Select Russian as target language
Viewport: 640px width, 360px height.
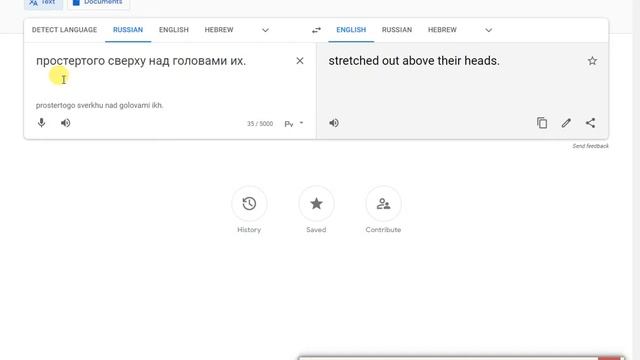point(397,30)
